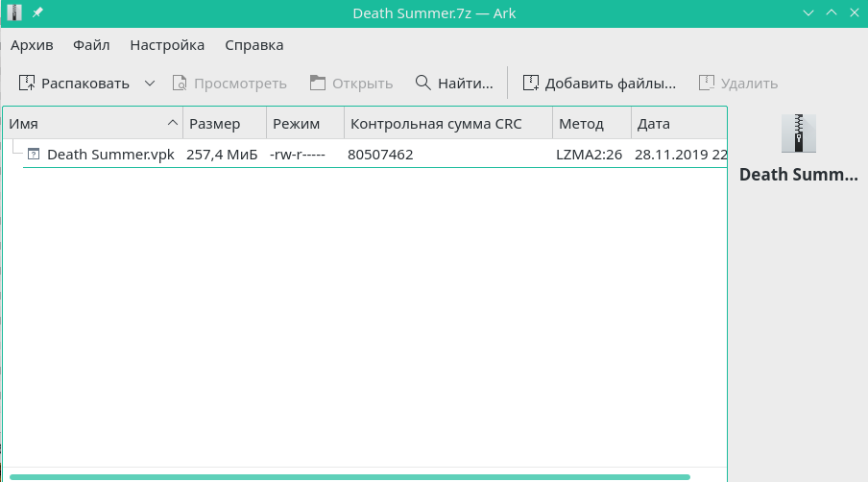The image size is (868, 482).
Task: Sort by the Дата column header
Action: coord(679,124)
